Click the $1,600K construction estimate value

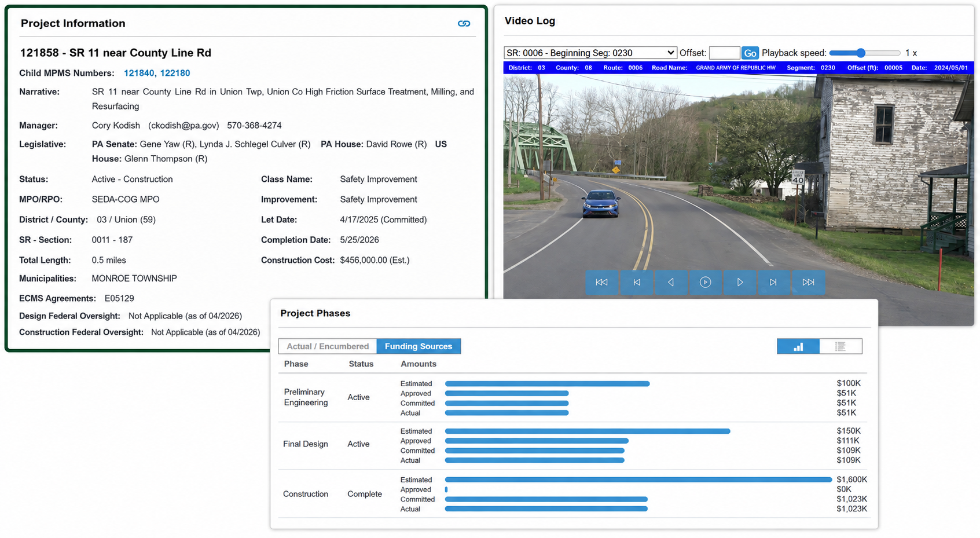point(851,480)
